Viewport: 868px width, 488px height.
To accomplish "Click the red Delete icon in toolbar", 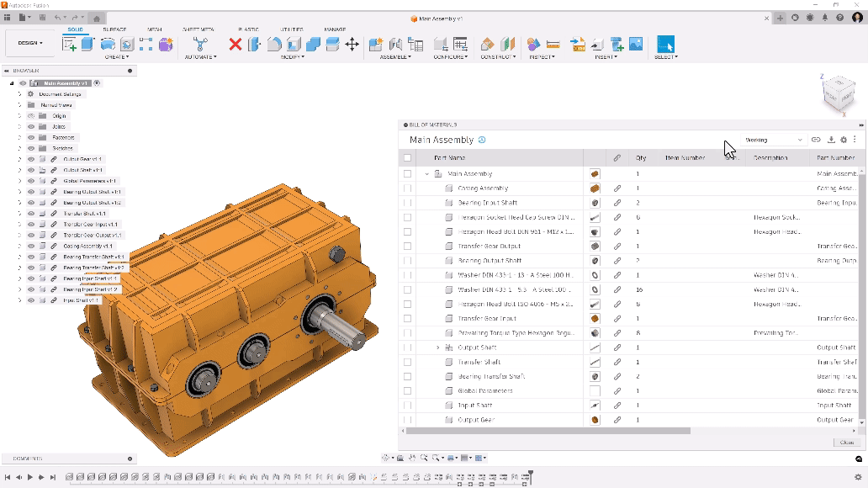I will coord(236,44).
